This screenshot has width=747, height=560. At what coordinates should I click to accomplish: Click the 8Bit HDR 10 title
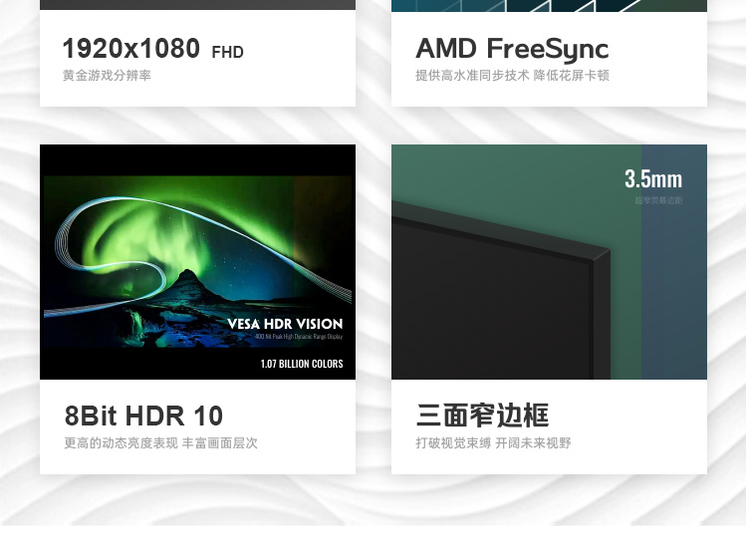(x=143, y=416)
